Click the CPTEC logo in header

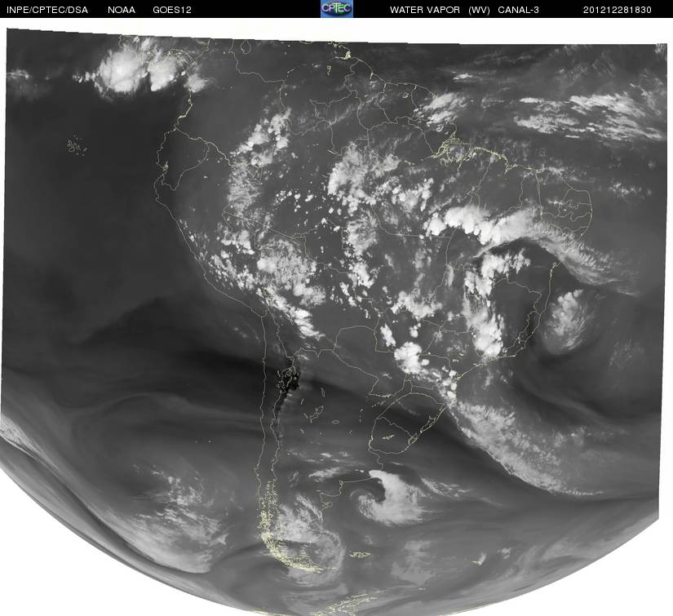(337, 9)
